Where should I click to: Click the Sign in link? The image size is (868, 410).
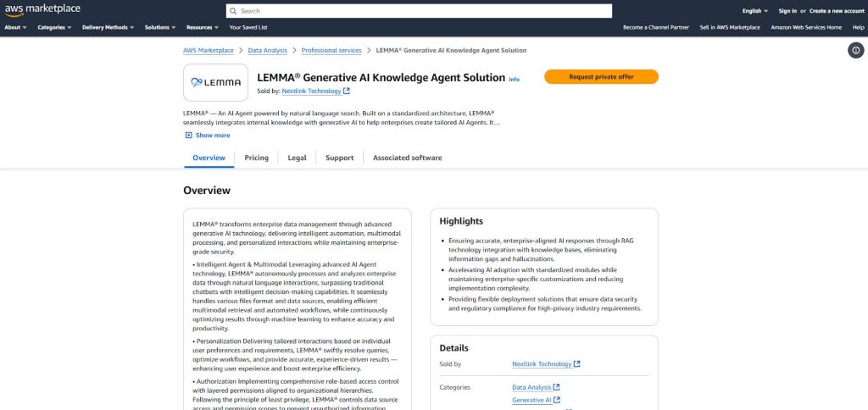tap(787, 11)
